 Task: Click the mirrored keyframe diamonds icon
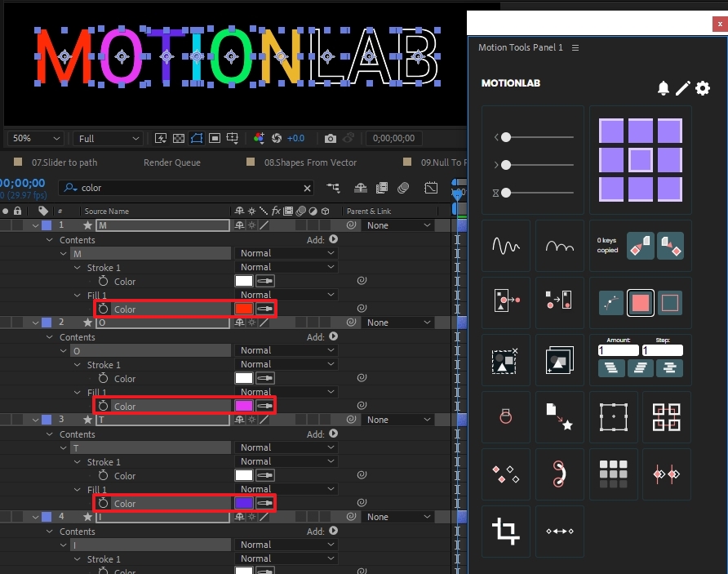tap(667, 474)
